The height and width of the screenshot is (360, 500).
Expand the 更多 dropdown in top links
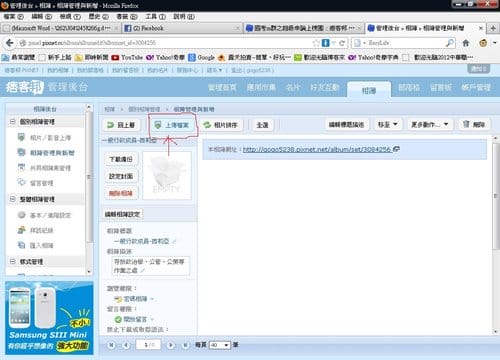(214, 70)
